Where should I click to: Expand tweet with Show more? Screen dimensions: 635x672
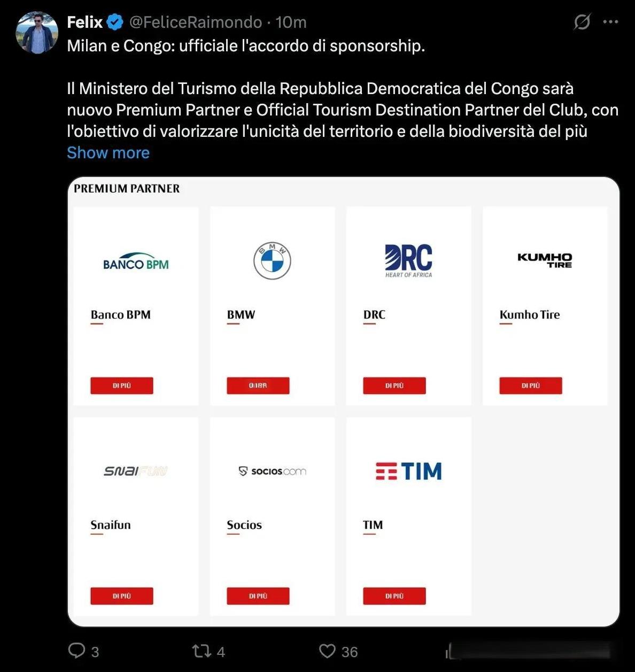[108, 153]
